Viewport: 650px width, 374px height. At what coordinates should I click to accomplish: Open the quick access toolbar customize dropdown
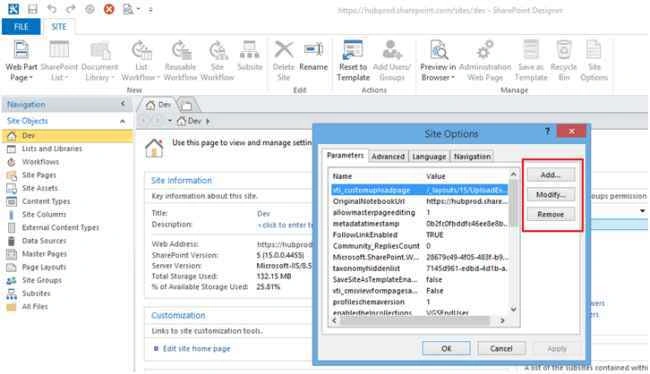pos(150,9)
